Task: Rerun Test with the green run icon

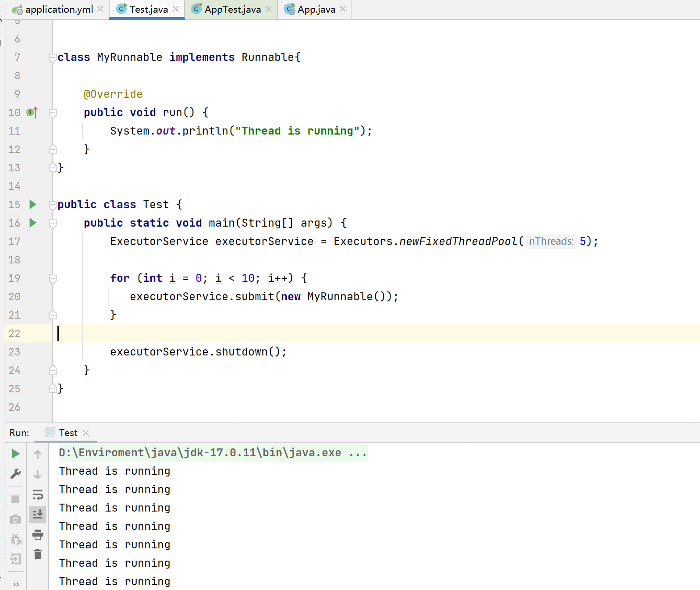Action: click(x=15, y=454)
